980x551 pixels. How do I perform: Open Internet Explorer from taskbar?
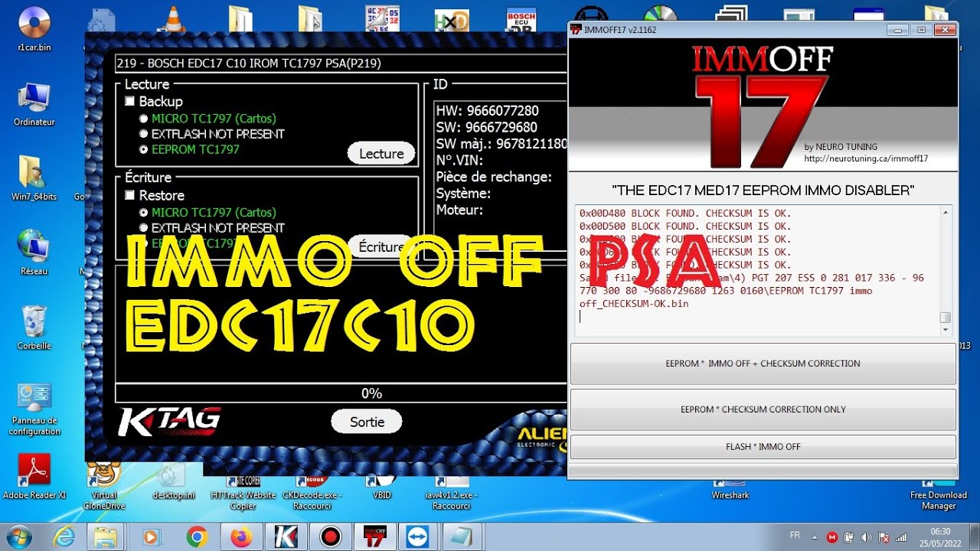tap(64, 536)
